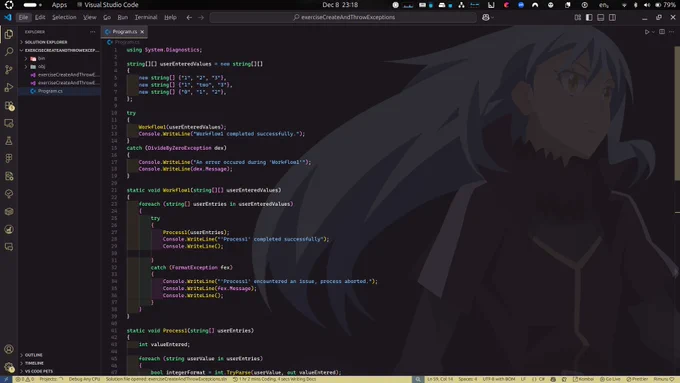
Task: Click the C# file icon beside Program.cs in the Explorer tree
Action: tap(33, 91)
